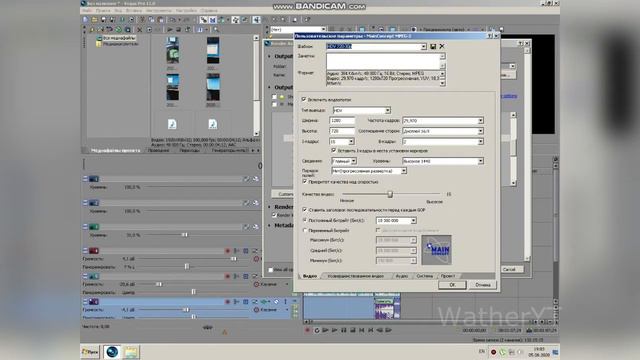Open the constant bitrate value dropdown

click(x=413, y=220)
